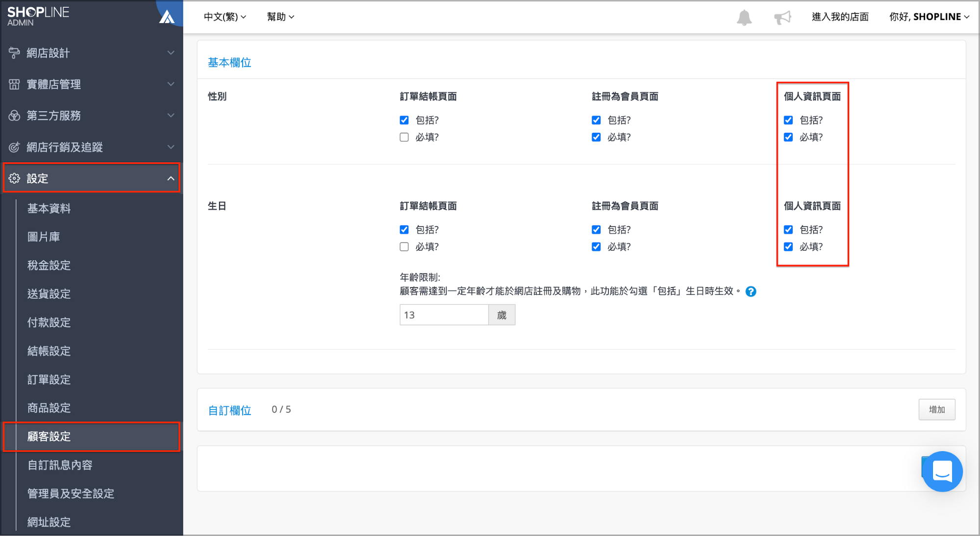Click the third-party services icon beside 第三方服務
This screenshot has height=536, width=980.
(14, 116)
